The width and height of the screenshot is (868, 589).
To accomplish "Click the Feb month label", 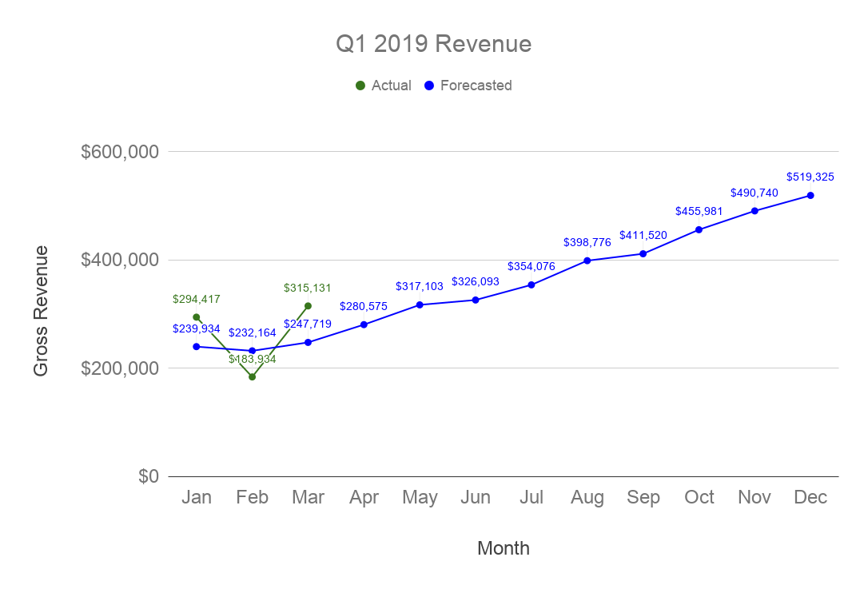I will point(253,497).
